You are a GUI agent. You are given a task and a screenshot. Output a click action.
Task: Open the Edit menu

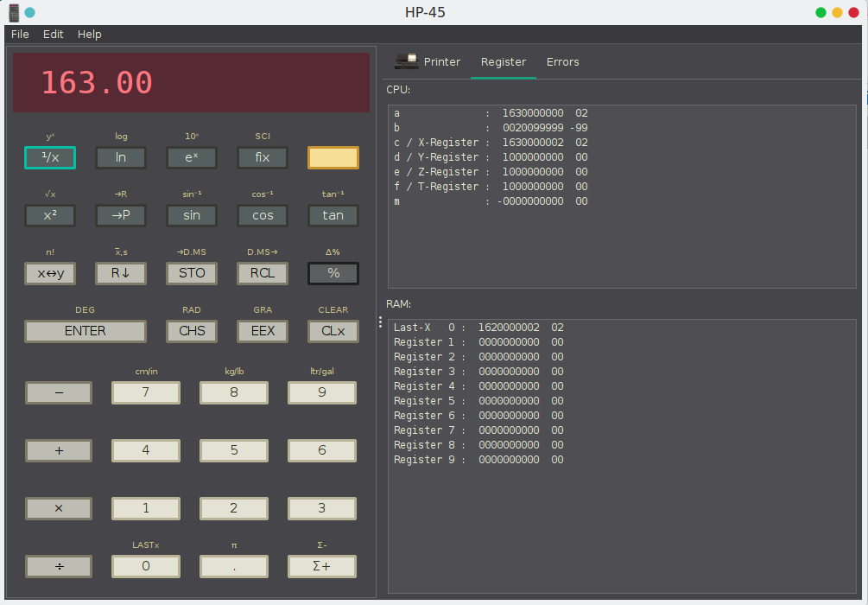pyautogui.click(x=54, y=35)
